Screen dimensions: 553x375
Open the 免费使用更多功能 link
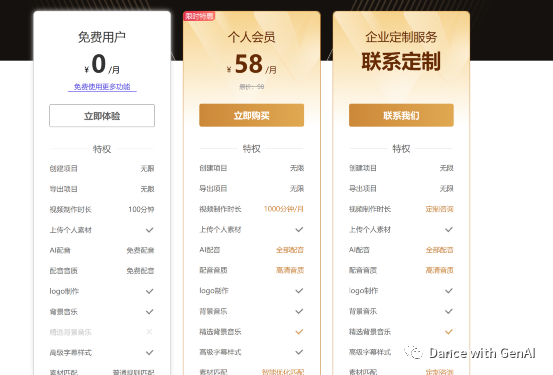click(x=102, y=87)
